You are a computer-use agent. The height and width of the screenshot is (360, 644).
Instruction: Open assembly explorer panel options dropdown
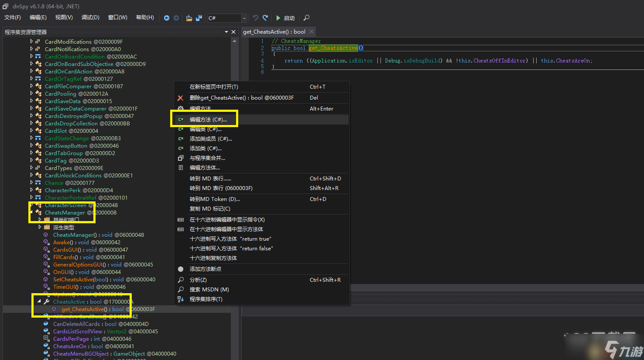pyautogui.click(x=226, y=32)
